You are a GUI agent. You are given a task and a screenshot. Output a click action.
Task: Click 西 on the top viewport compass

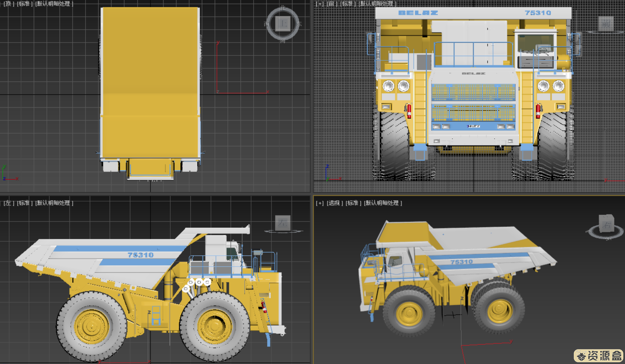[267, 24]
